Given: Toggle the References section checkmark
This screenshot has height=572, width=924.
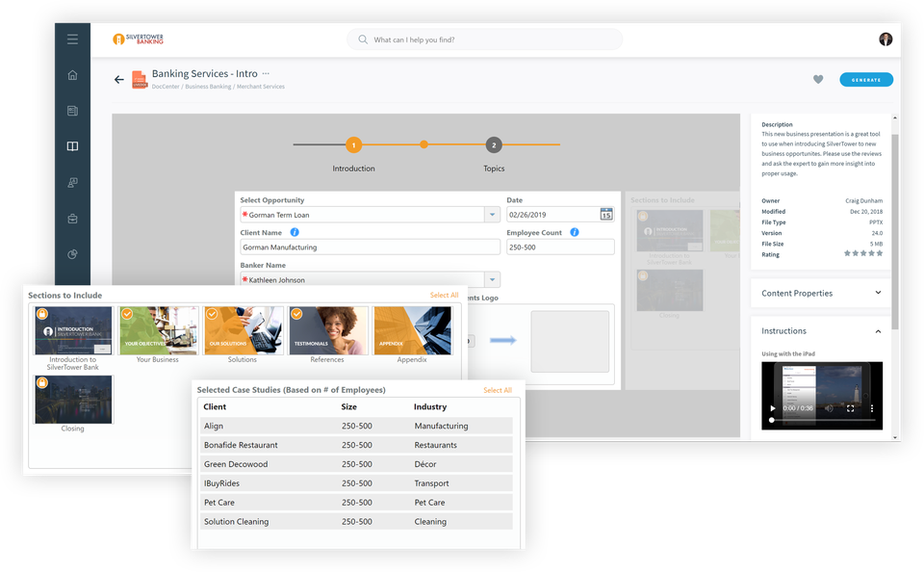Looking at the screenshot, I should coord(297,314).
